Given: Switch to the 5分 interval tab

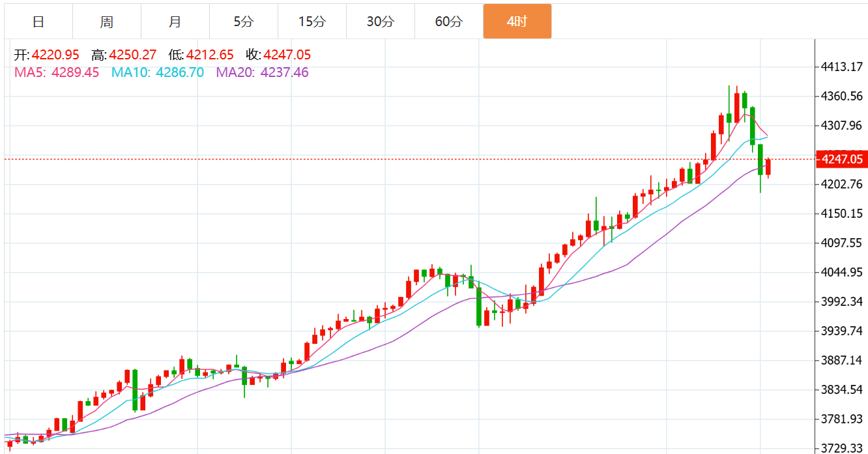Looking at the screenshot, I should 243,22.
